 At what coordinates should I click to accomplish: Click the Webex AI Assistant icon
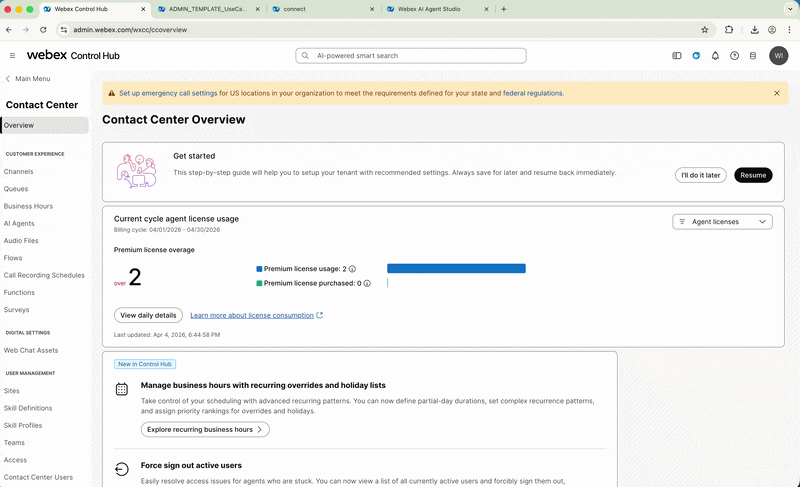(x=696, y=56)
